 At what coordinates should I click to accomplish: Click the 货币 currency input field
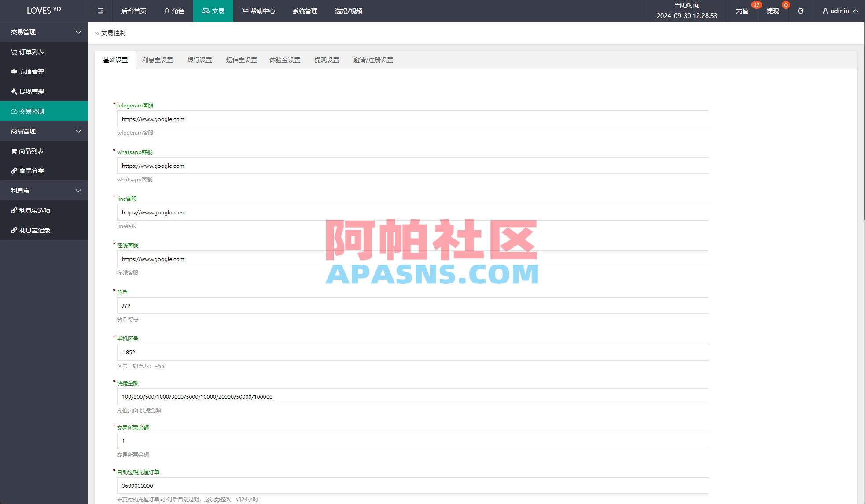412,305
